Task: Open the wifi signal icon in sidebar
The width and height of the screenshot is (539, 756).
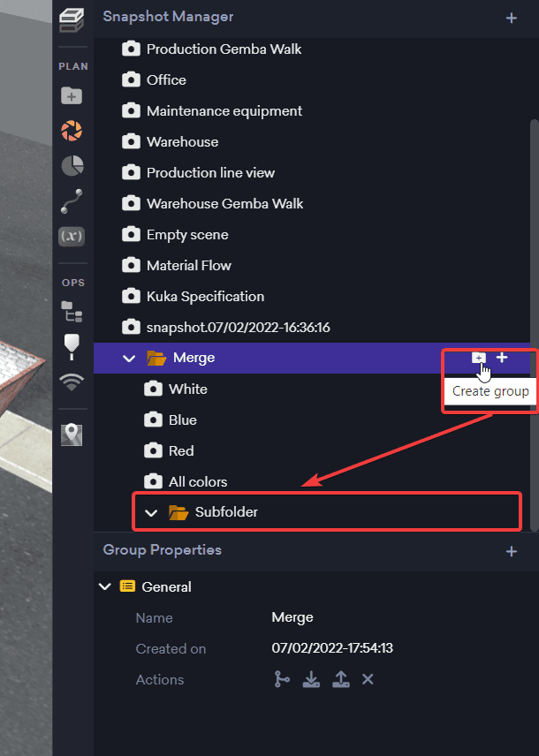Action: tap(72, 381)
